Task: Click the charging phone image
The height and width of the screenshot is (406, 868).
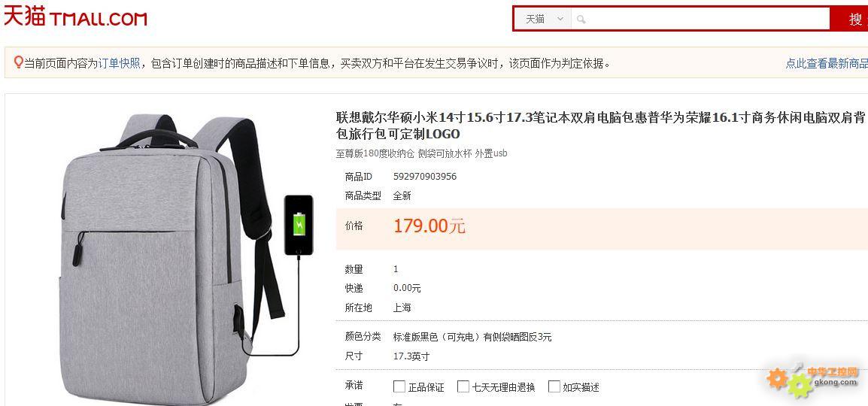Action: [x=299, y=225]
